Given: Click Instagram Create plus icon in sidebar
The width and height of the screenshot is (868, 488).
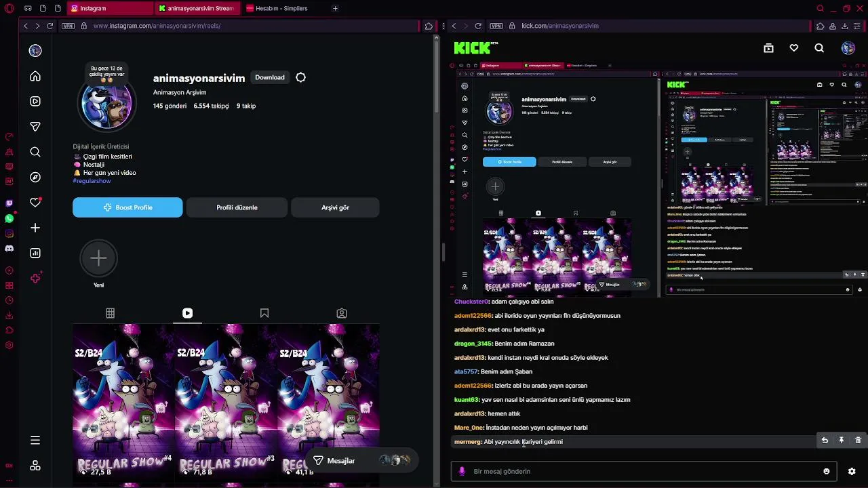Looking at the screenshot, I should [35, 228].
